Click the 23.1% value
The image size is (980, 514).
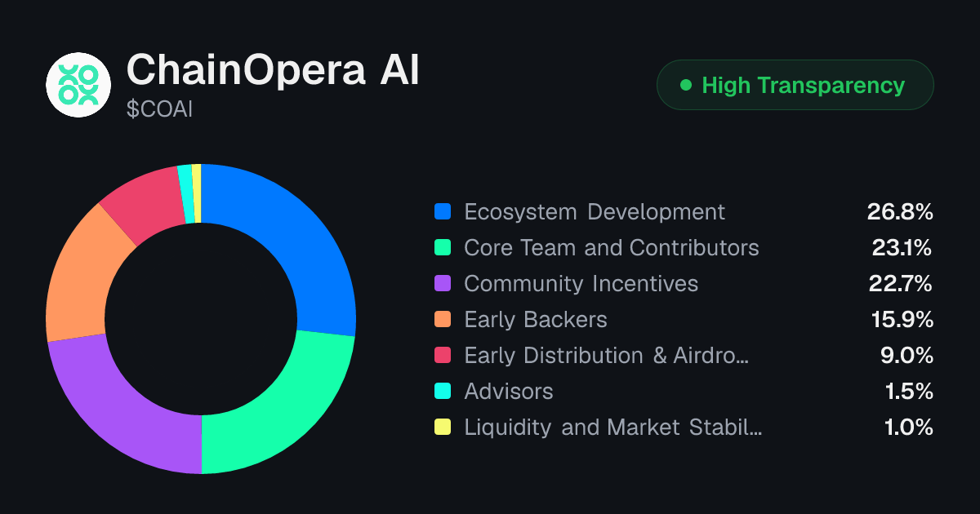click(902, 248)
